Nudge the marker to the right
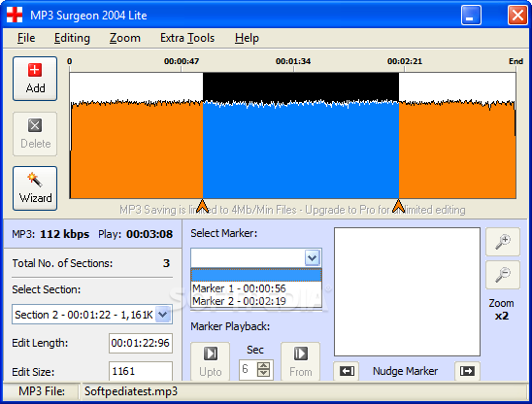This screenshot has height=404, width=532. [467, 371]
